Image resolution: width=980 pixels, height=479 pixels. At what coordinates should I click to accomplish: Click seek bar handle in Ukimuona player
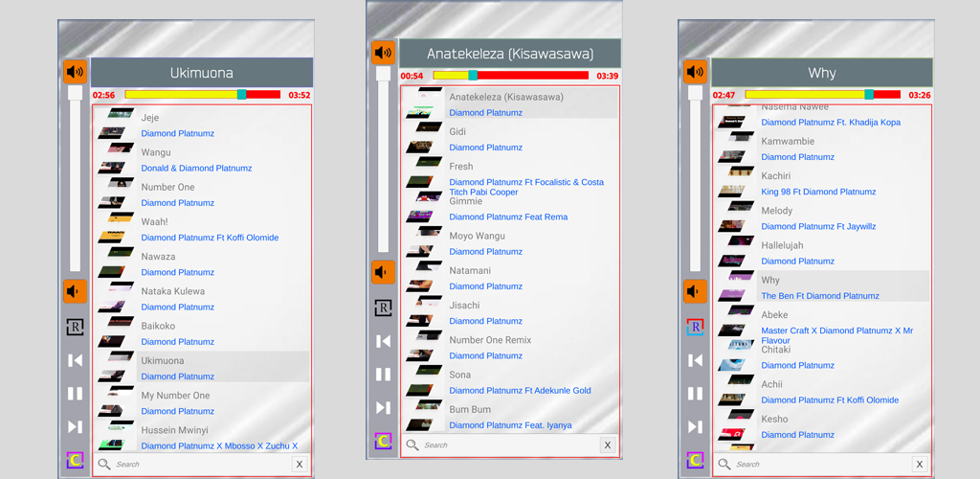241,95
